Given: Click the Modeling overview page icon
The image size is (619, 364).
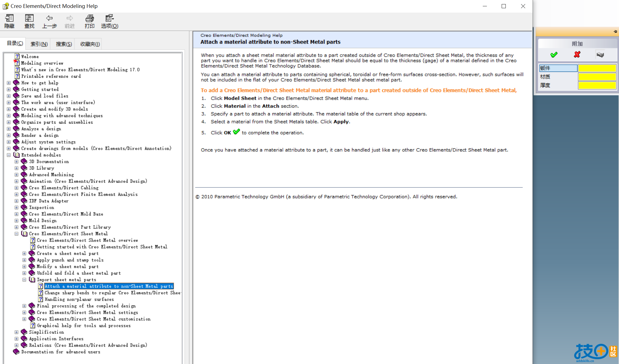Looking at the screenshot, I should click(17, 63).
